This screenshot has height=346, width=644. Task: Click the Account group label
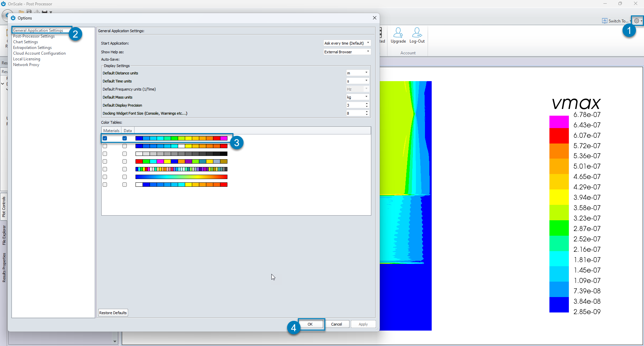[408, 53]
